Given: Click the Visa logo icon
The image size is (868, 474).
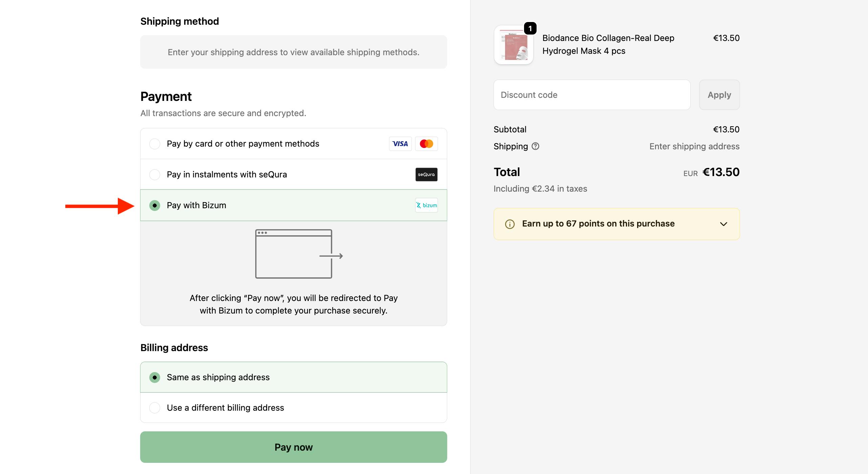Looking at the screenshot, I should [400, 144].
